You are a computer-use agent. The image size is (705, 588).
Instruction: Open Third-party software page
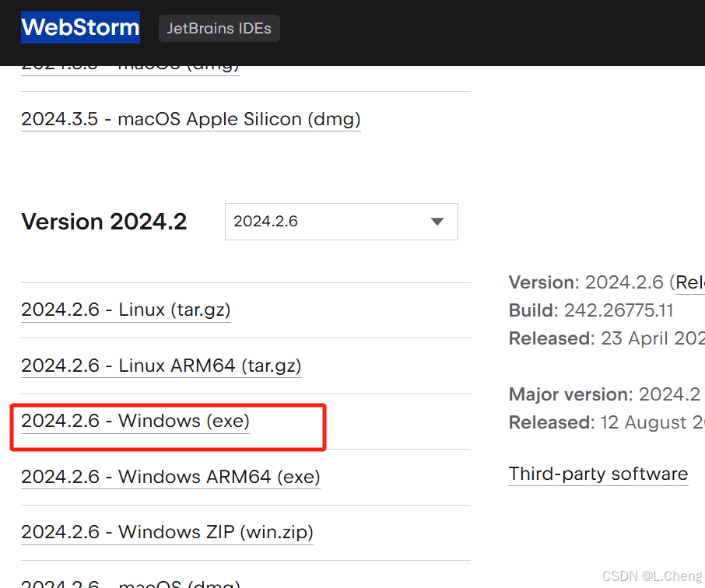(598, 474)
